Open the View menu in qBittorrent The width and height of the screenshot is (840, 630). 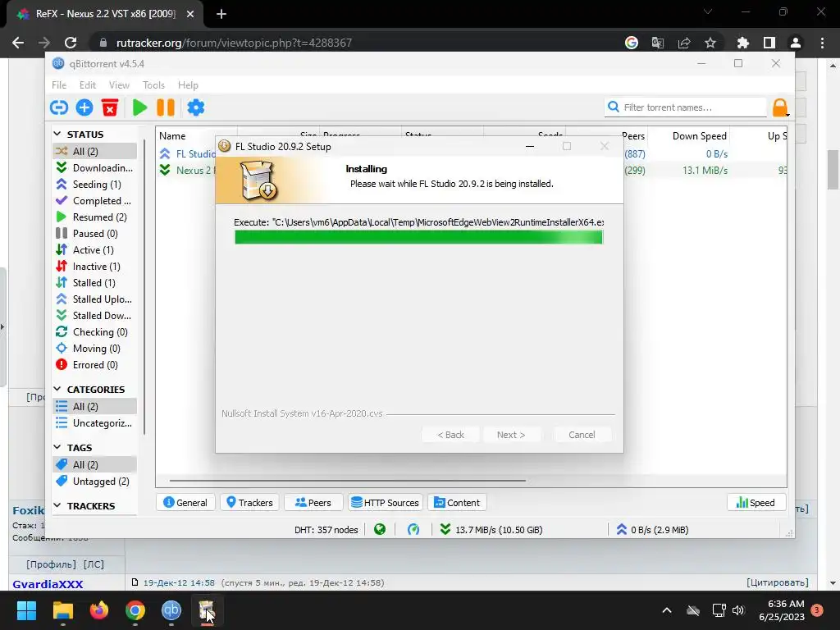119,85
